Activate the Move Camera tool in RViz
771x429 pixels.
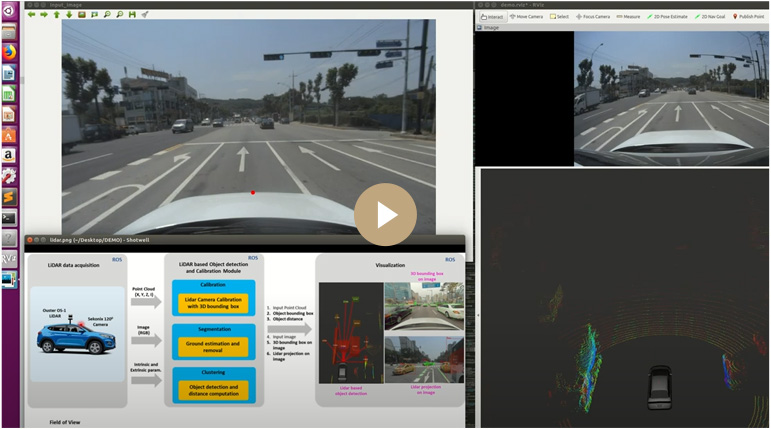[x=527, y=17]
